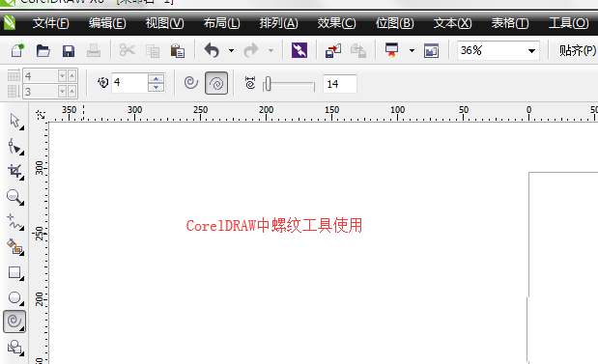Select the Basic shapes tool

15,348
